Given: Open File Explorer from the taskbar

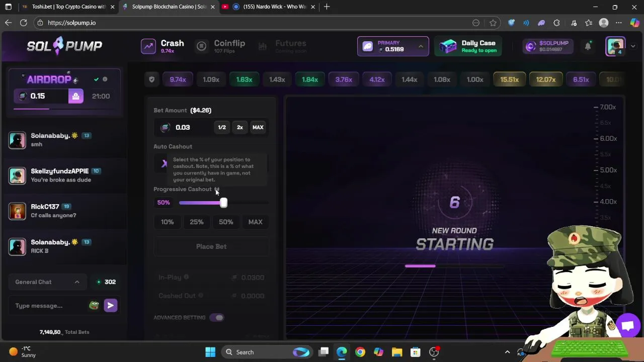Looking at the screenshot, I should tap(397, 352).
